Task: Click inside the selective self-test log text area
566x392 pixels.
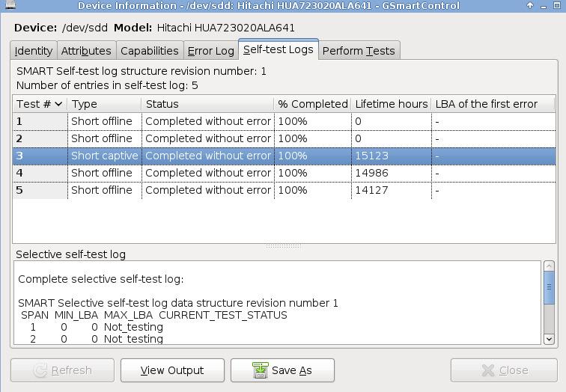Action: pos(278,302)
